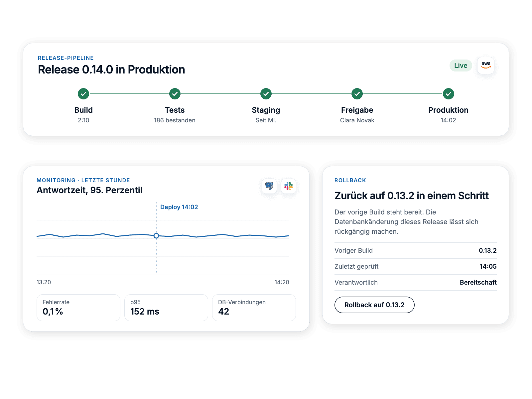Click the Antwortzeit, 95. Perzentil heading

pyautogui.click(x=89, y=190)
